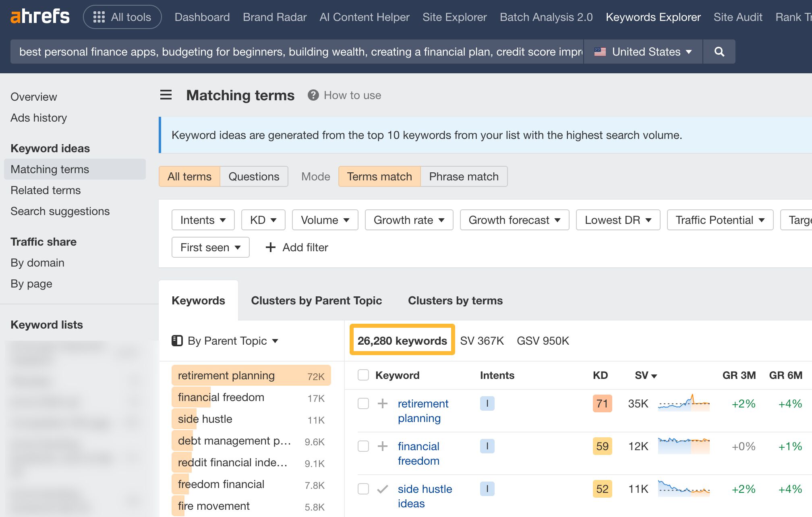Click the search magnifier icon

719,52
